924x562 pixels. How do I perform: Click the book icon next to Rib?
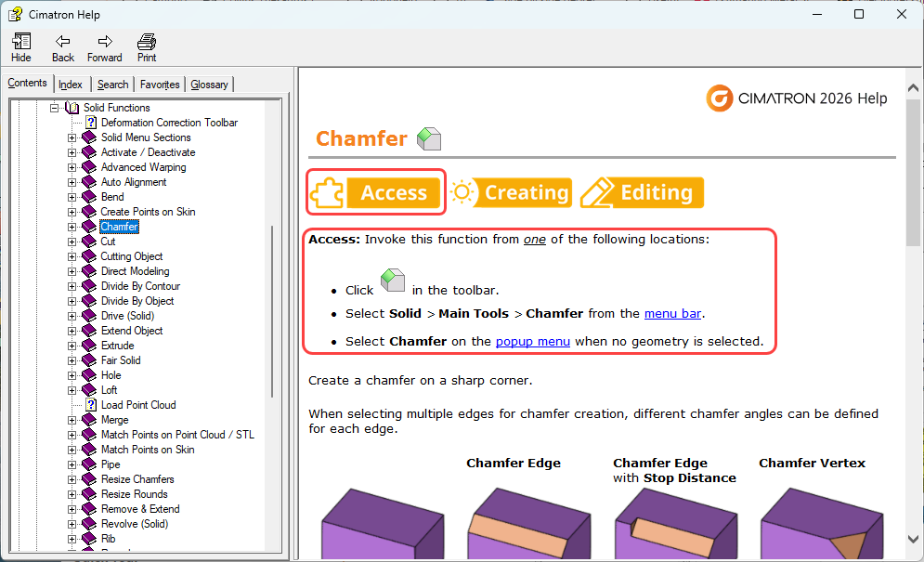pos(89,539)
